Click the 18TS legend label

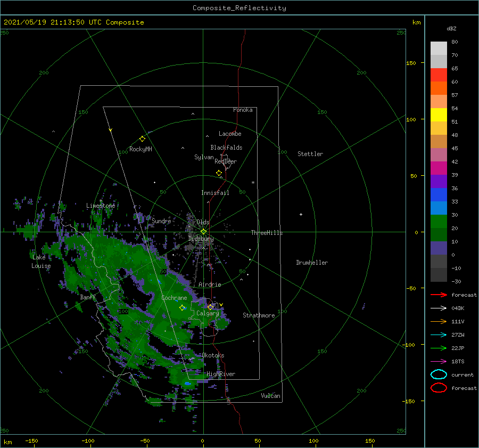click(458, 362)
